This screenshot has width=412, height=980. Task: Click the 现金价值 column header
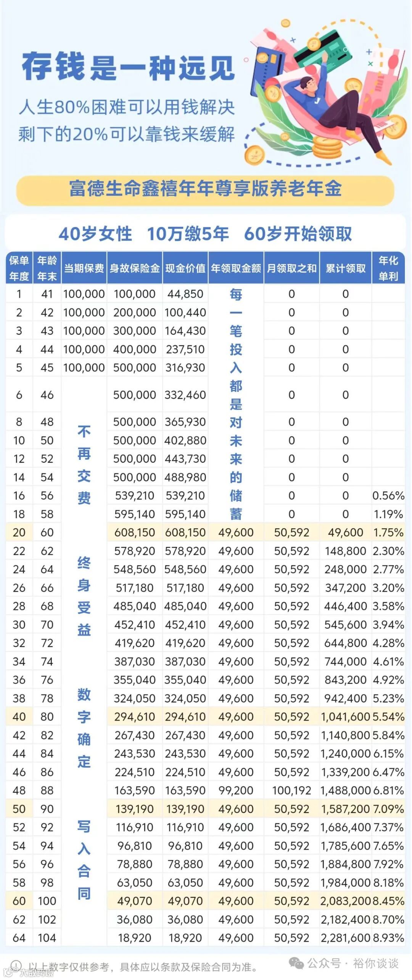click(x=185, y=268)
